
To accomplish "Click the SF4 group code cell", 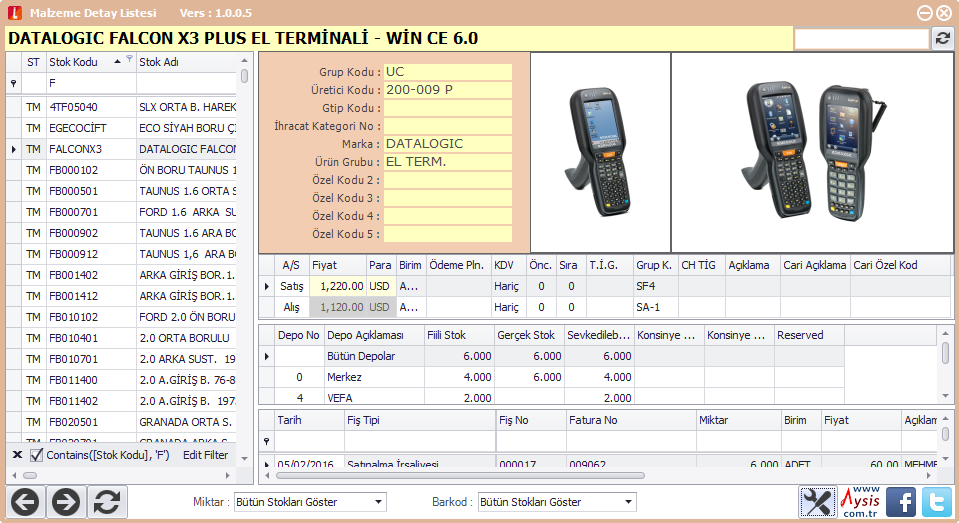I will (x=656, y=286).
